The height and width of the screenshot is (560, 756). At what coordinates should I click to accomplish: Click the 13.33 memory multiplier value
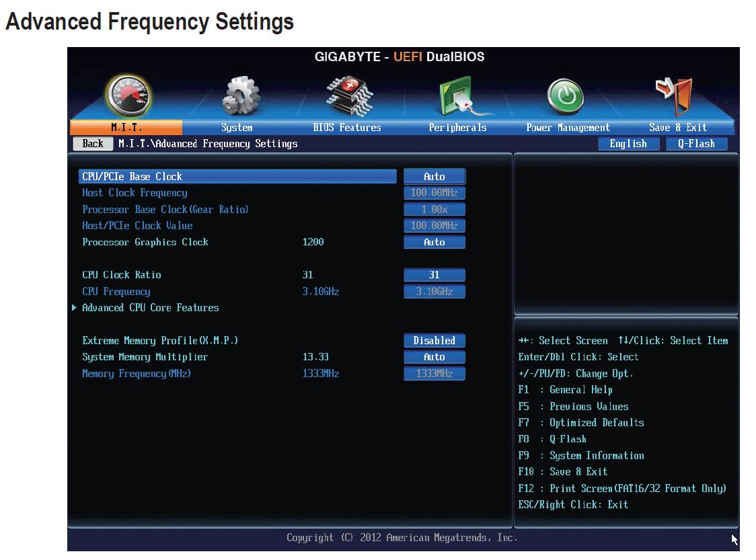click(x=315, y=357)
